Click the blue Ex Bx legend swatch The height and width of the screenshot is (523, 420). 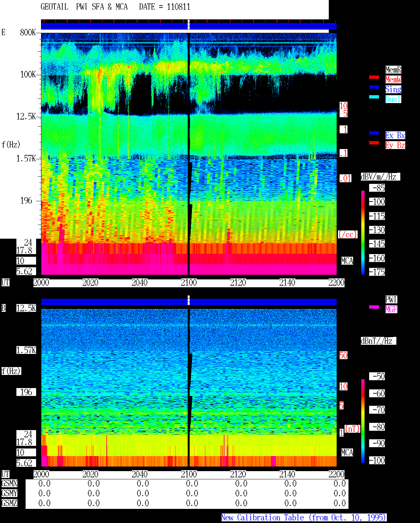[x=374, y=133]
